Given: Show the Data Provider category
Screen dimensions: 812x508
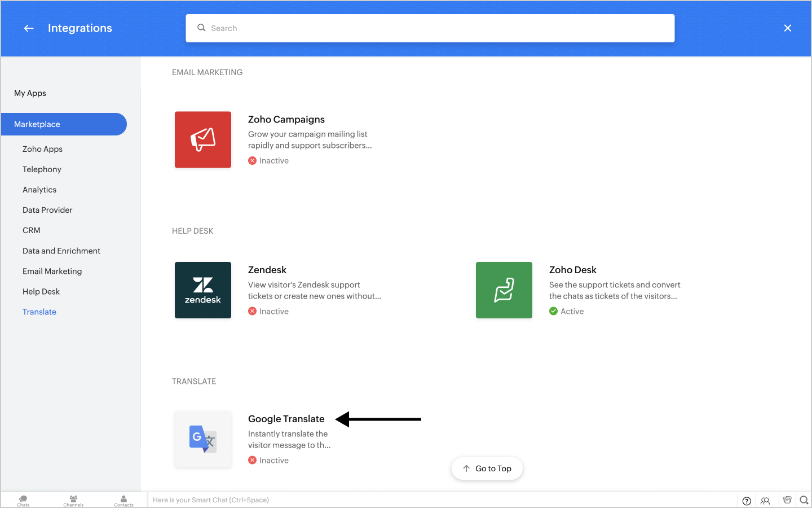Looking at the screenshot, I should pyautogui.click(x=47, y=210).
